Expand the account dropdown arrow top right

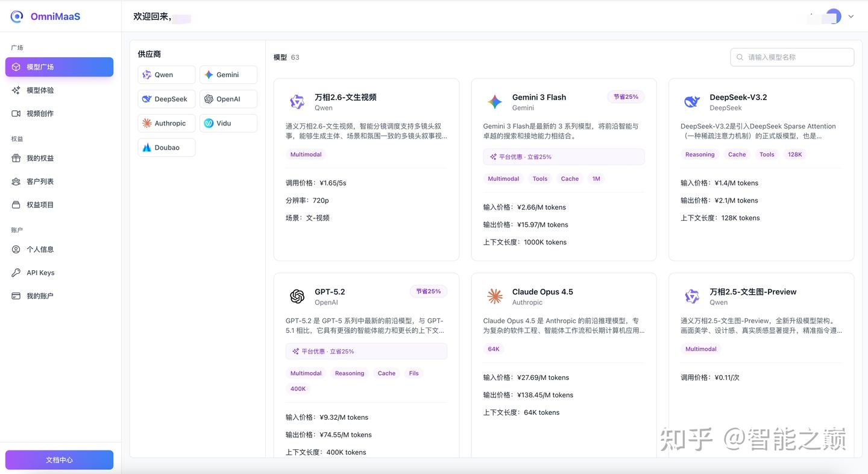(x=851, y=16)
